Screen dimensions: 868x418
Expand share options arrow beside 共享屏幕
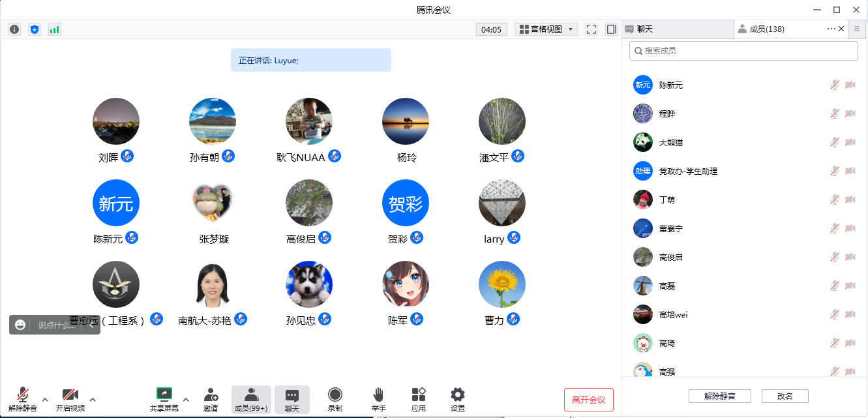click(x=186, y=399)
